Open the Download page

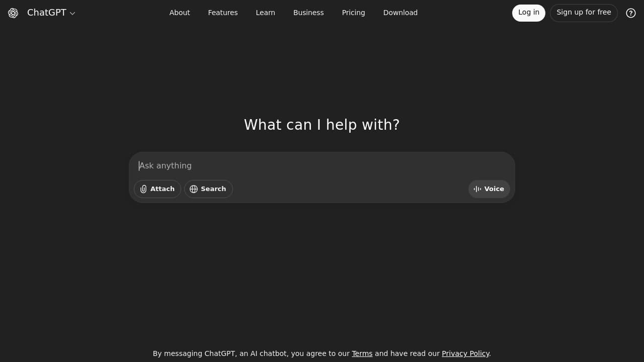click(400, 13)
